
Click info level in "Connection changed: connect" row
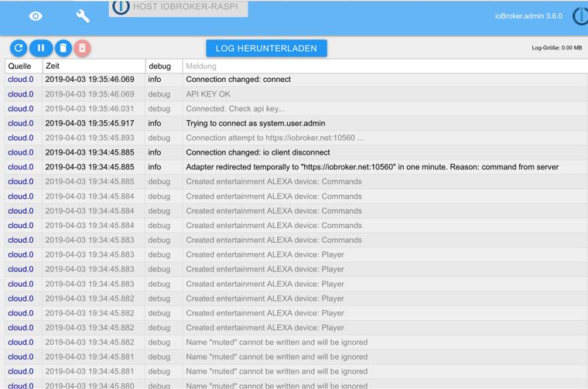(x=155, y=80)
